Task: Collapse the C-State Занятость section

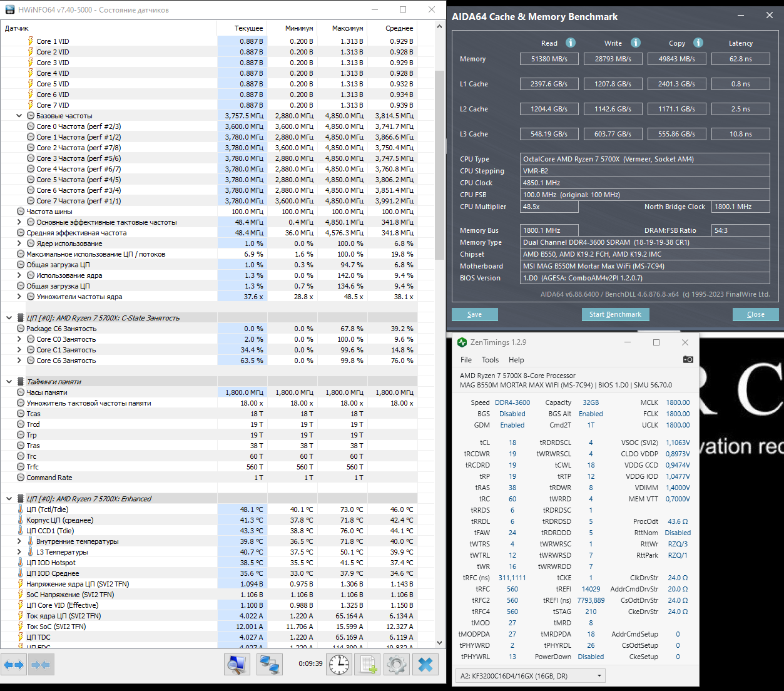Action: 9,318
